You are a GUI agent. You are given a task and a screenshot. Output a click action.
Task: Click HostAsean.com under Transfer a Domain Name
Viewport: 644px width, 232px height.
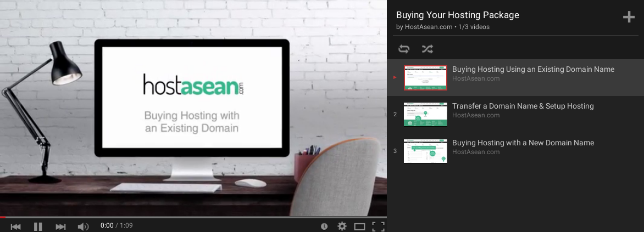point(476,115)
